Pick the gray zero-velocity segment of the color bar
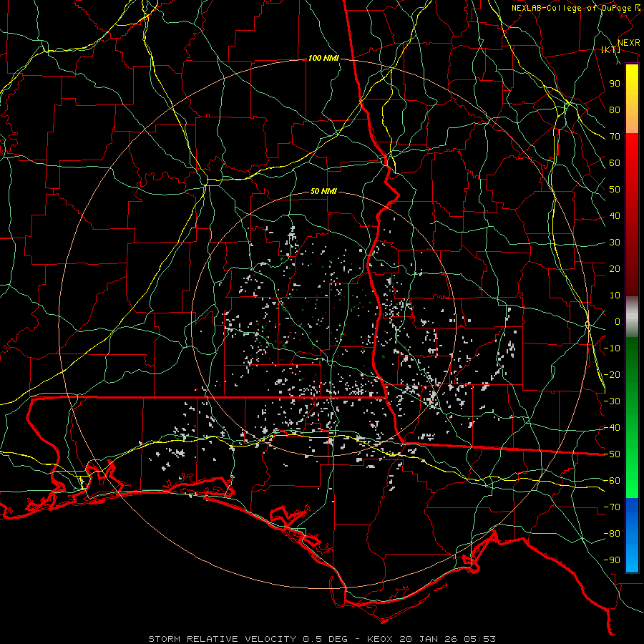 point(632,317)
